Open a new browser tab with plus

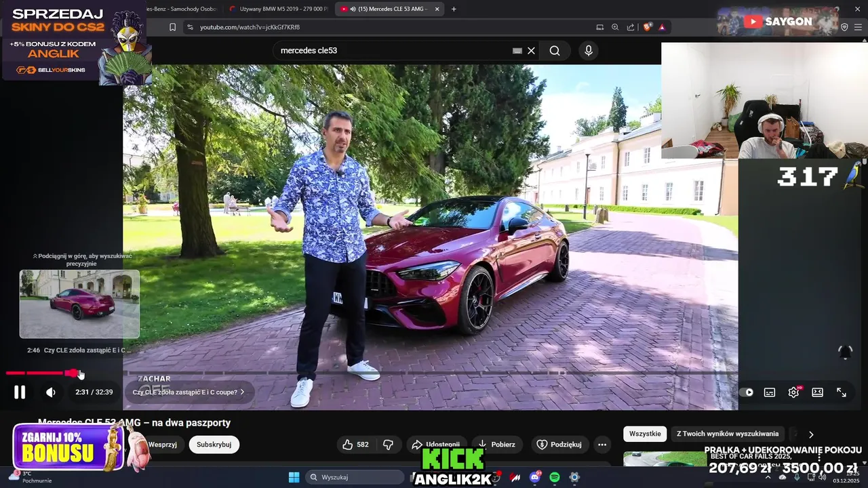(x=454, y=9)
